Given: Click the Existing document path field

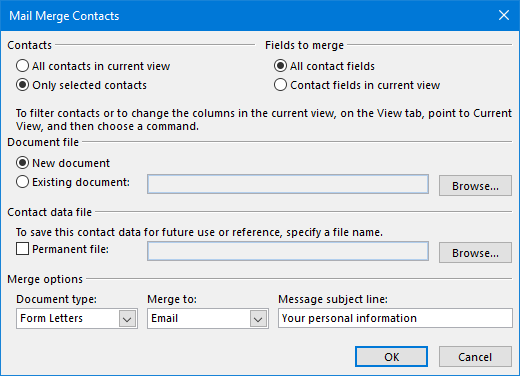Looking at the screenshot, I should click(x=288, y=184).
